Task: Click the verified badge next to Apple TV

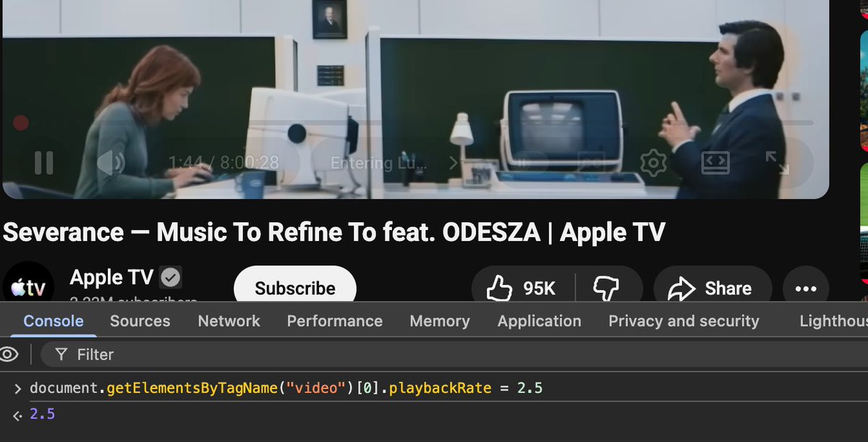Action: click(x=171, y=277)
